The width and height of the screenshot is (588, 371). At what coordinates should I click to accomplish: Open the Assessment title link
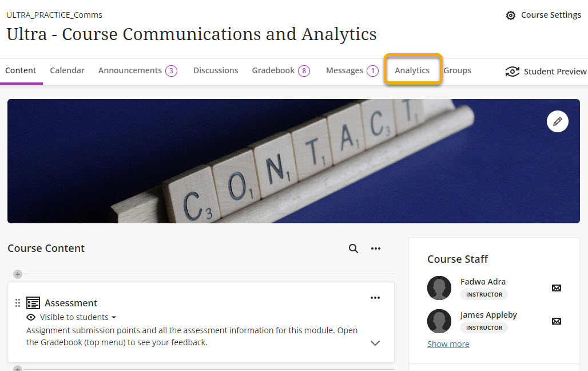(x=71, y=303)
